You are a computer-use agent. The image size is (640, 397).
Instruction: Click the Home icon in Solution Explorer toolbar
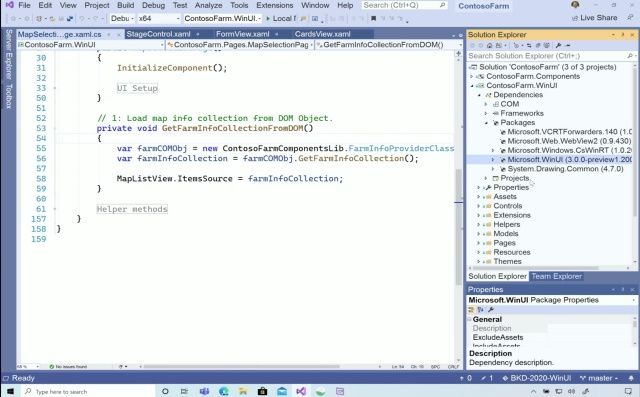click(x=490, y=45)
